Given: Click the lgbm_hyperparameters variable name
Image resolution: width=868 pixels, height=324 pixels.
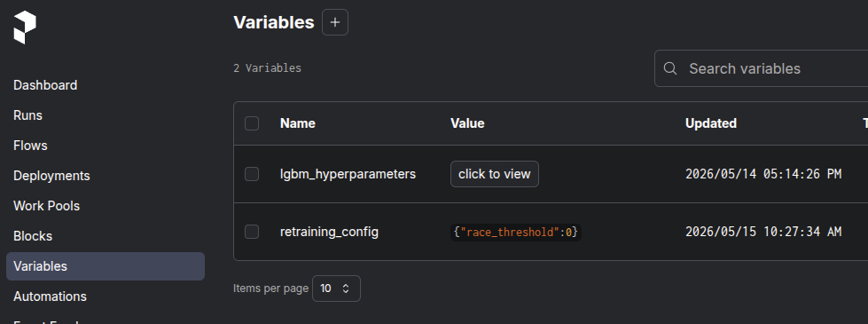Looking at the screenshot, I should click(x=348, y=174).
